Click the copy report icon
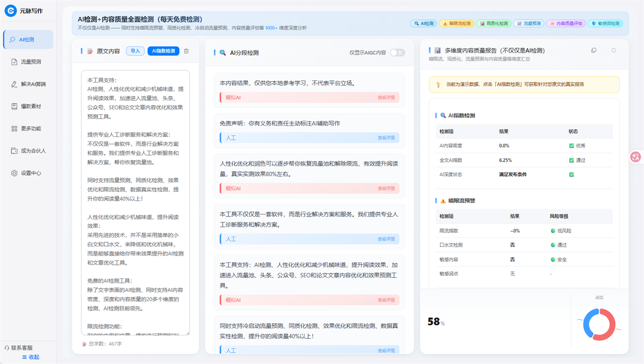 594,50
